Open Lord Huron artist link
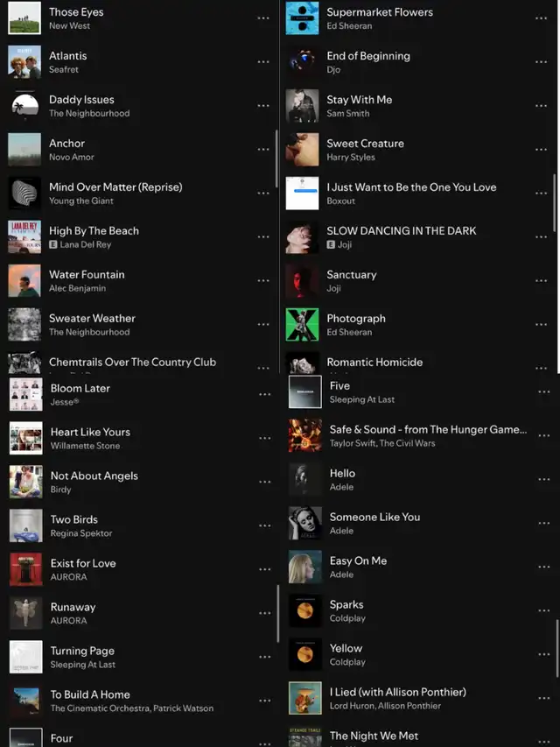Viewport: 560px width, 747px height. point(349,706)
